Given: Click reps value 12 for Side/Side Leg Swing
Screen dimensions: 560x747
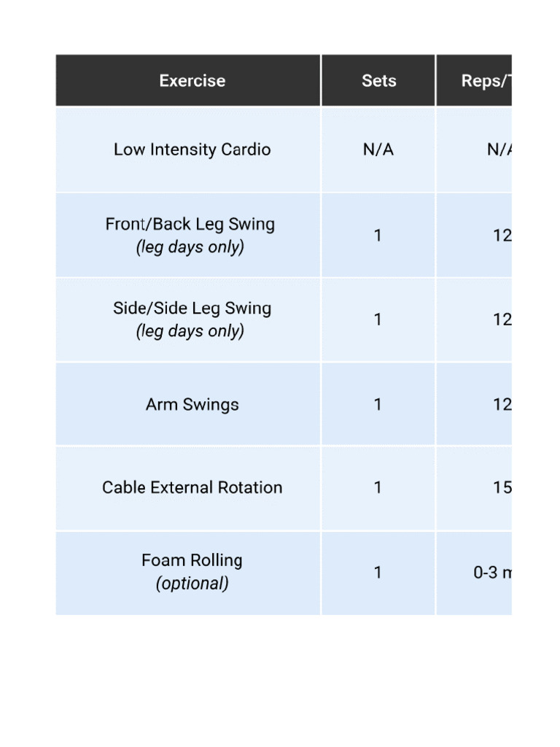Looking at the screenshot, I should [502, 320].
